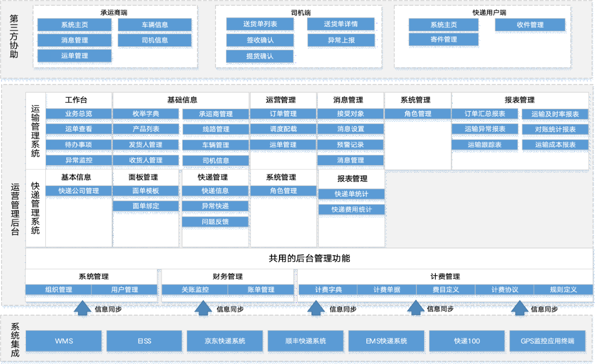Click the 业务总览 item under 工作台
Image resolution: width=595 pixels, height=364 pixels.
[78, 114]
